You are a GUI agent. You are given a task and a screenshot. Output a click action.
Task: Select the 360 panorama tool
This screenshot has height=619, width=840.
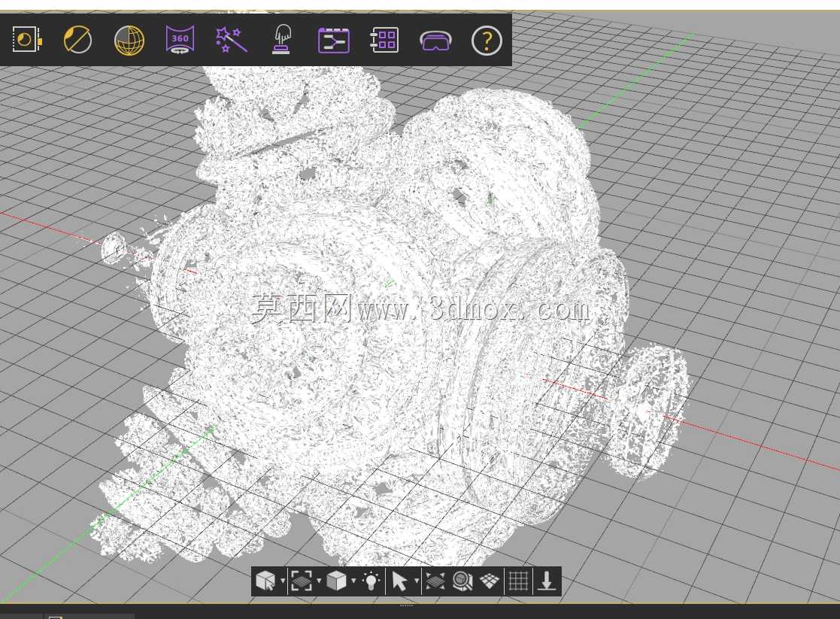coord(180,39)
